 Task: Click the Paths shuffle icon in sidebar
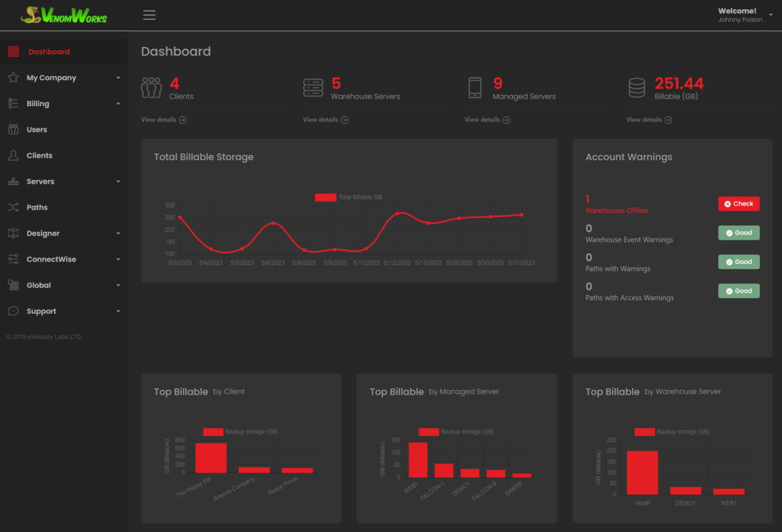coord(13,208)
